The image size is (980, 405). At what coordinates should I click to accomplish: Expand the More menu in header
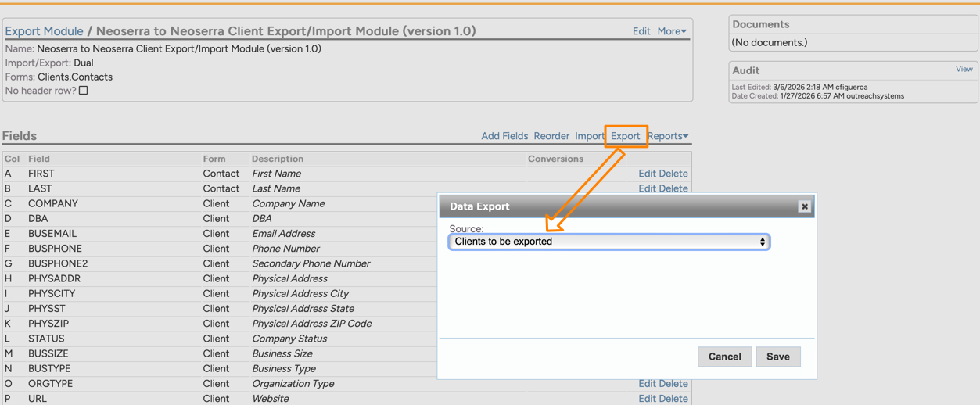coord(671,31)
